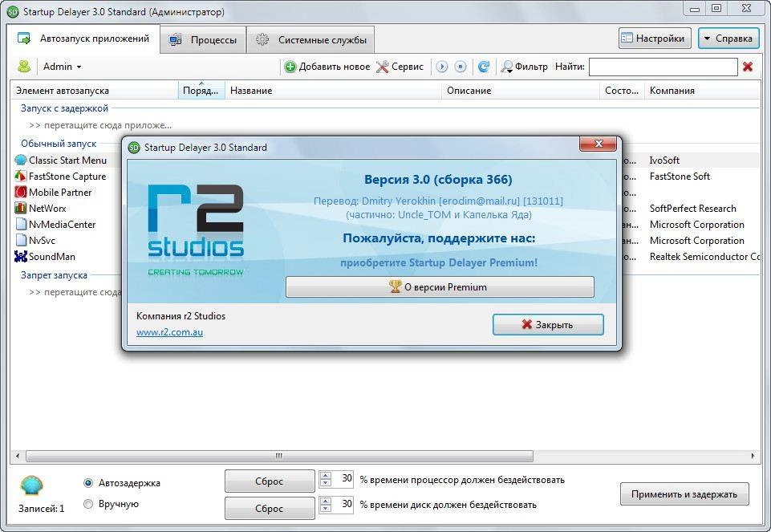Click the Применить и задержать button
Viewport: 771px width, 532px height.
[x=684, y=494]
